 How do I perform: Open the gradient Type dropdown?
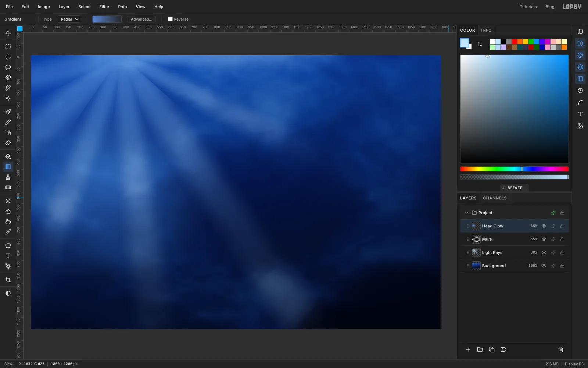pyautogui.click(x=69, y=19)
